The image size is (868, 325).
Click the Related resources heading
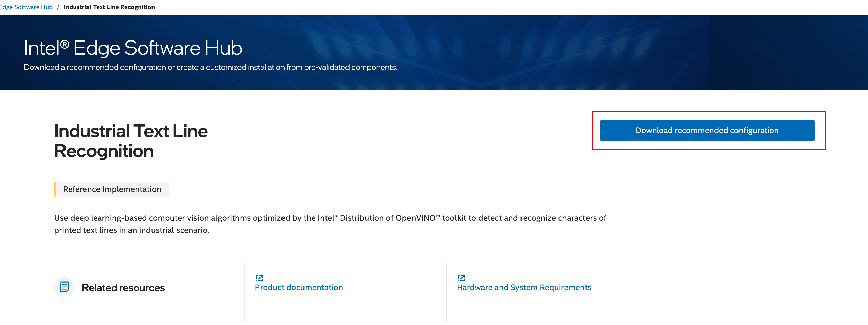(x=123, y=288)
